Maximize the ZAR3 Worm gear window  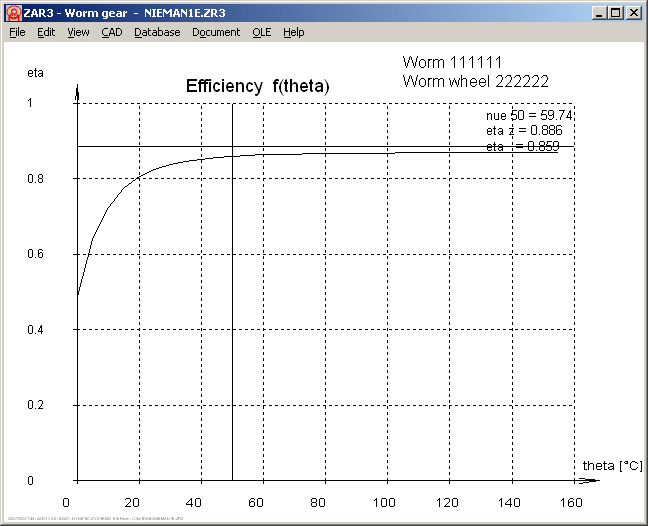tap(616, 13)
